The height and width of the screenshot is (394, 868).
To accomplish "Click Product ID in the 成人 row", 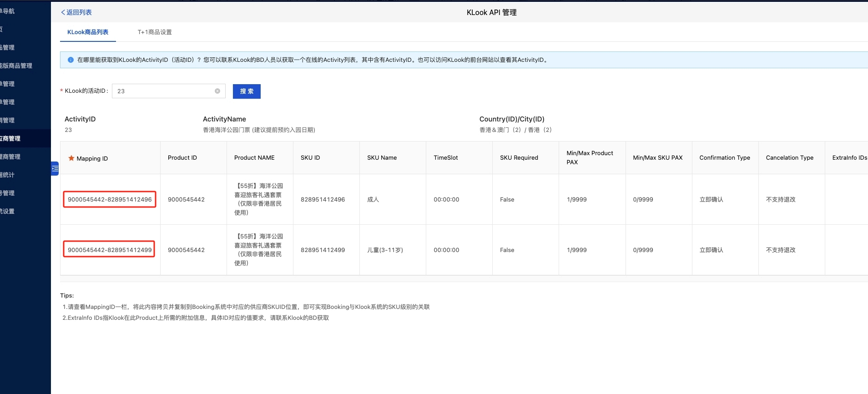I will [x=186, y=199].
